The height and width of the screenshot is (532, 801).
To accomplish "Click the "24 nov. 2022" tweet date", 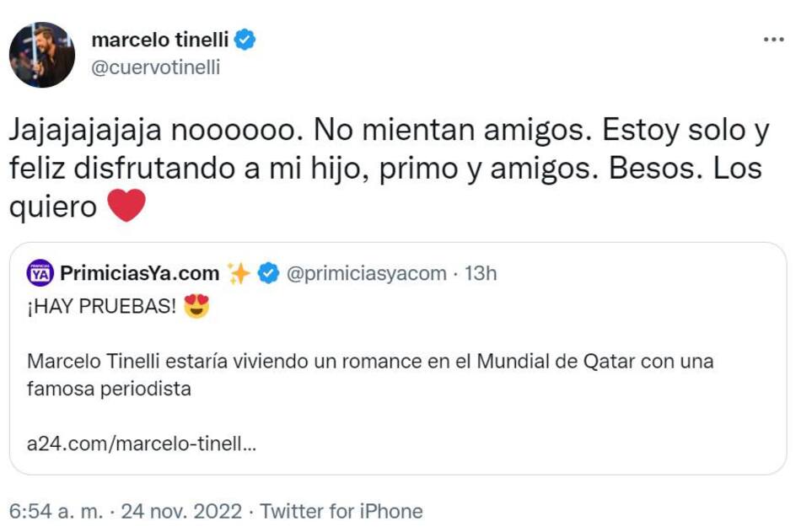I will click(180, 511).
